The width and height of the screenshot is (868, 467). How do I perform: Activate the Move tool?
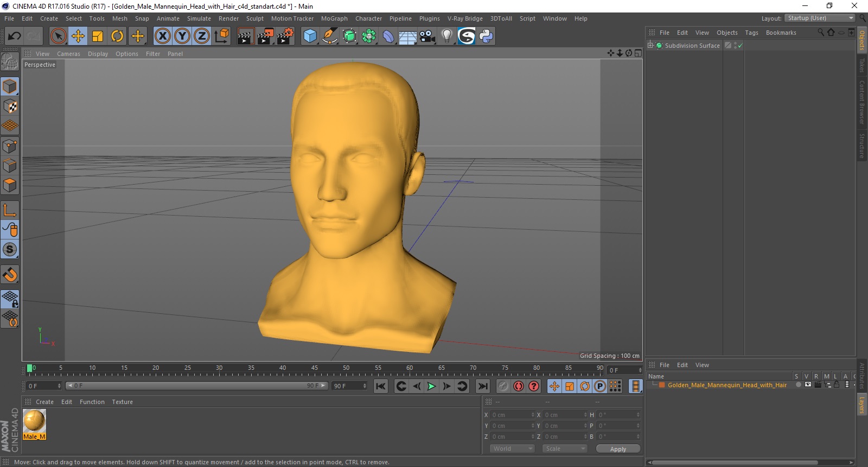point(78,36)
